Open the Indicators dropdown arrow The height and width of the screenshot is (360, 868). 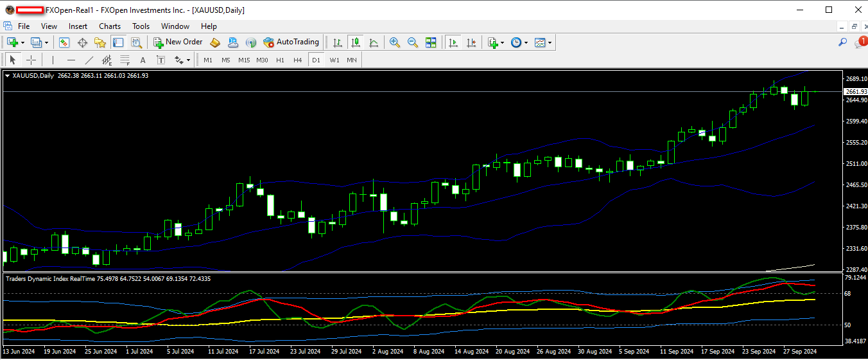tap(503, 42)
